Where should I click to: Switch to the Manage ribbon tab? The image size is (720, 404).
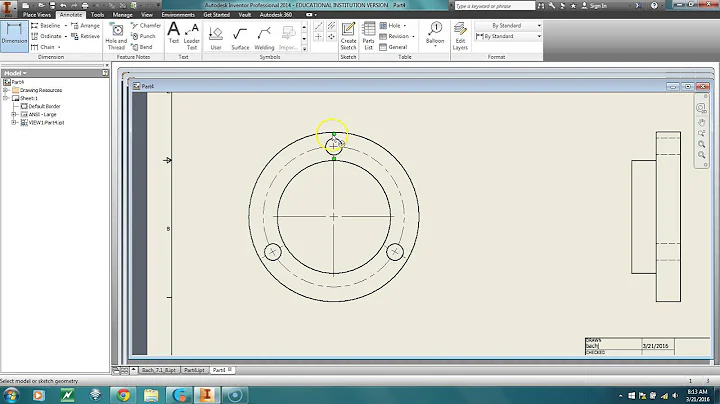[123, 15]
